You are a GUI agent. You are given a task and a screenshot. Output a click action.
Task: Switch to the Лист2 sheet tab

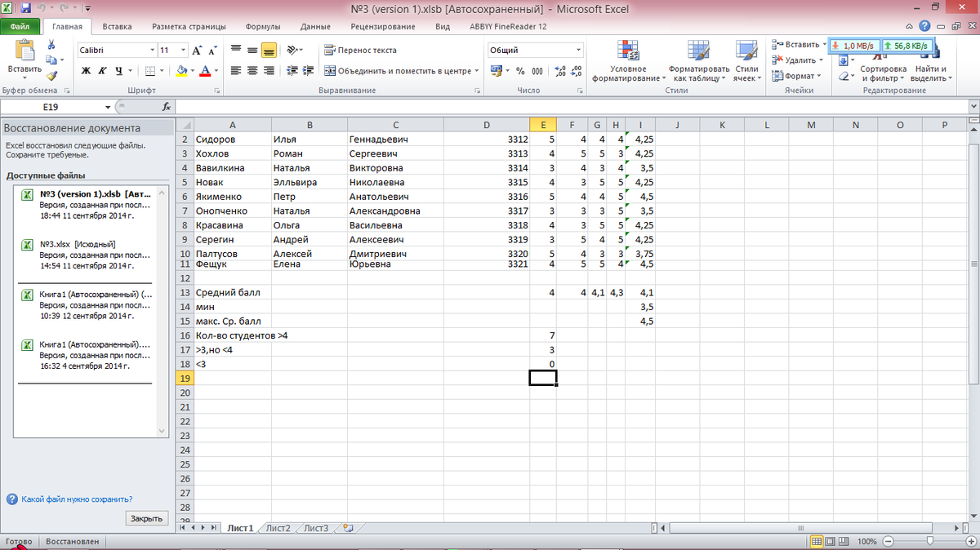point(278,528)
